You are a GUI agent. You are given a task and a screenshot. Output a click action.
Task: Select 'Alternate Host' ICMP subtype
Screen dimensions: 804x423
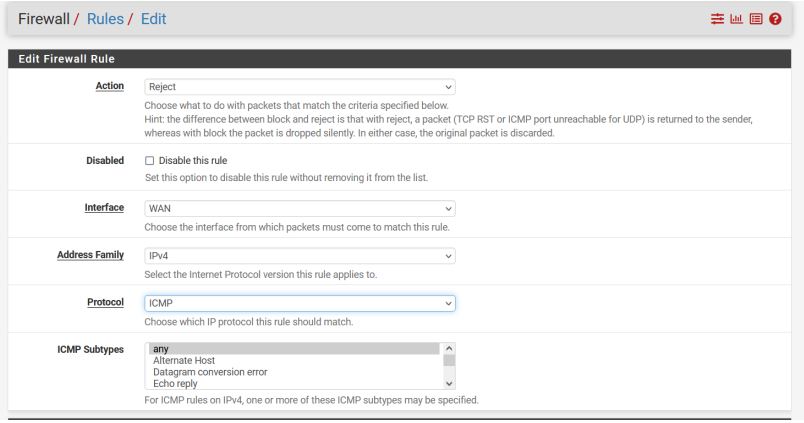(x=294, y=360)
